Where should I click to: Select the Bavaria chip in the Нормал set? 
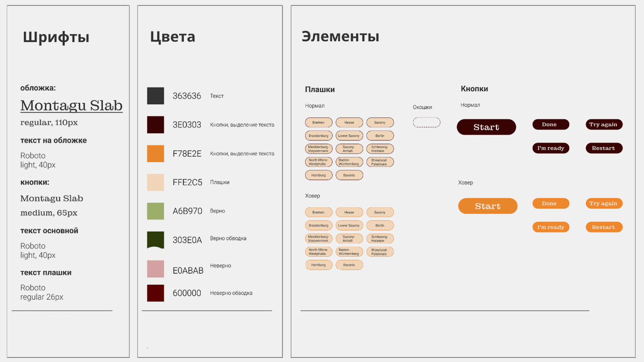349,175
